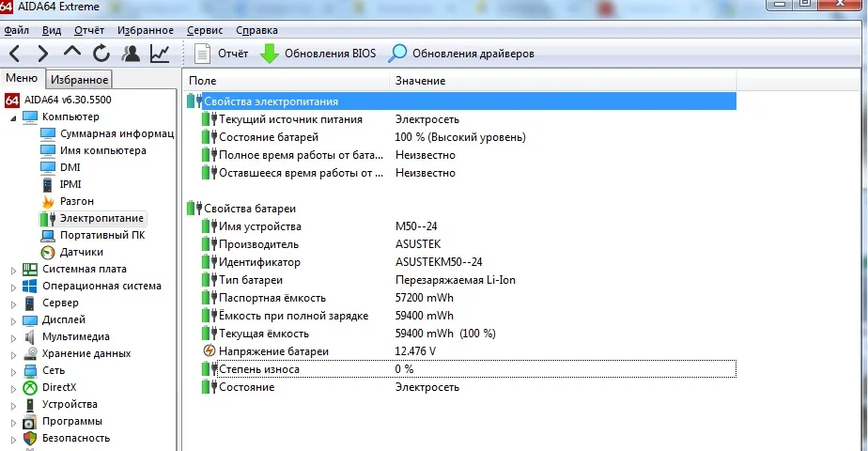The image size is (868, 451).
Task: Expand the Программы node
Action: click(x=14, y=423)
